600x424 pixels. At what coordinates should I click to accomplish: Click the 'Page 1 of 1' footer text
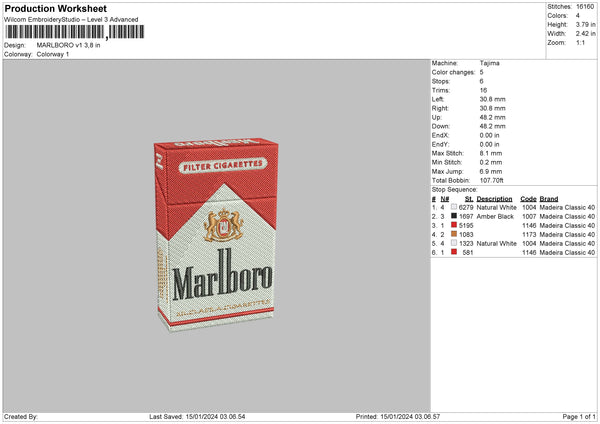[x=579, y=417]
